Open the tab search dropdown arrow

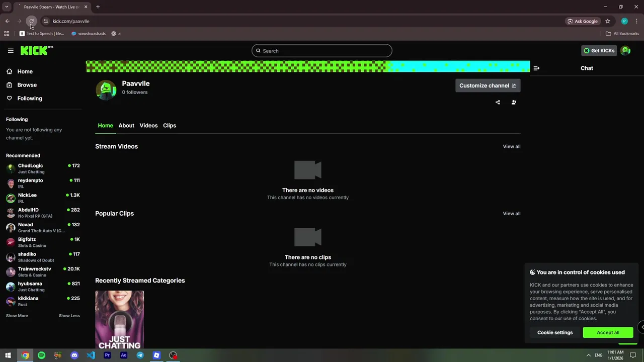pyautogui.click(x=7, y=7)
